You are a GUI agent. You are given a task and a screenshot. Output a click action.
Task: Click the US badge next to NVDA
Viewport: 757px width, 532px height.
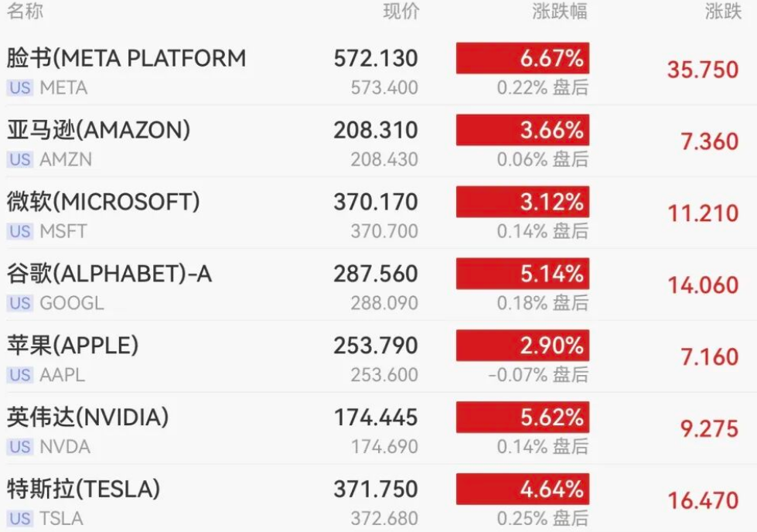coord(20,447)
